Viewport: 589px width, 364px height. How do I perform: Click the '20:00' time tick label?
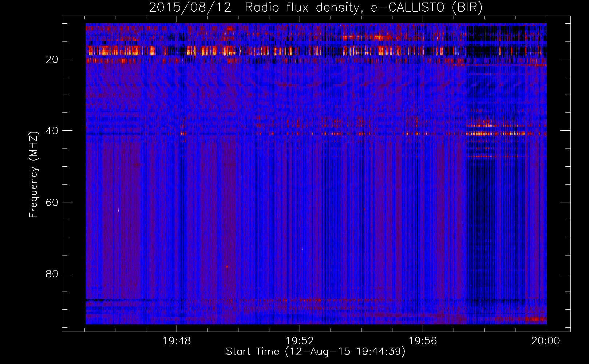pos(545,341)
